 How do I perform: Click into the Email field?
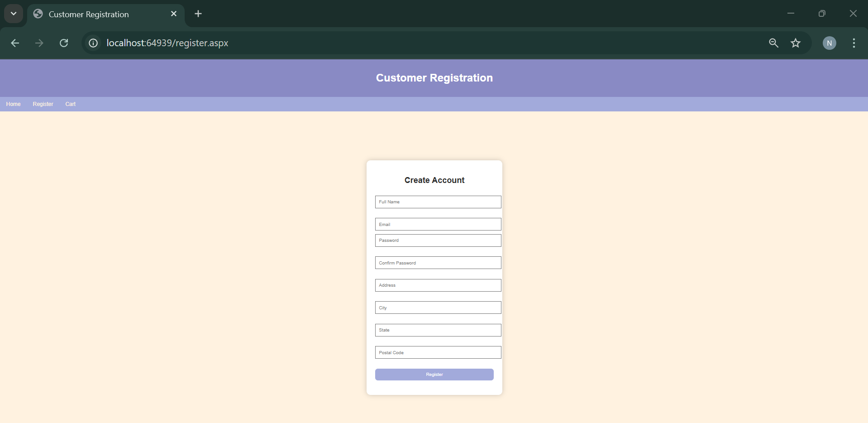pos(438,225)
